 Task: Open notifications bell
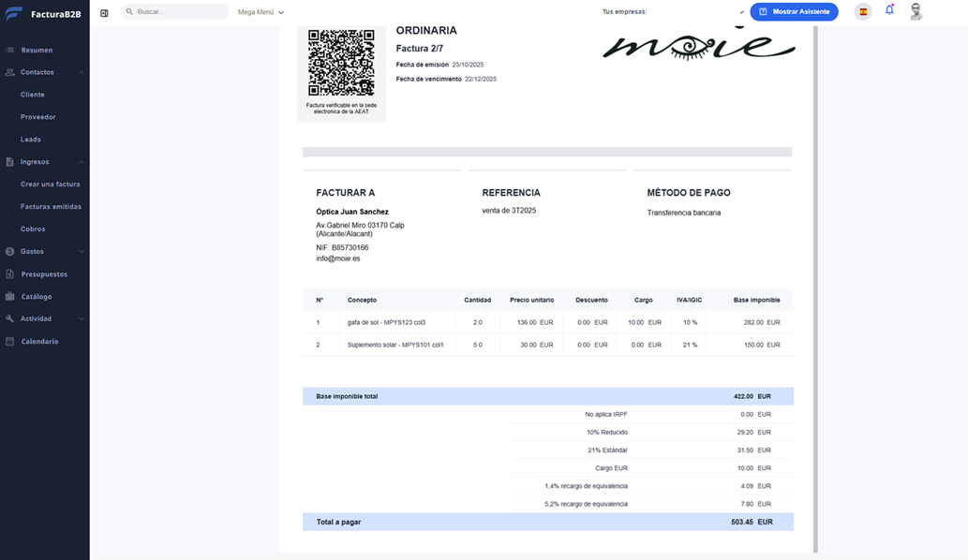[x=889, y=10]
